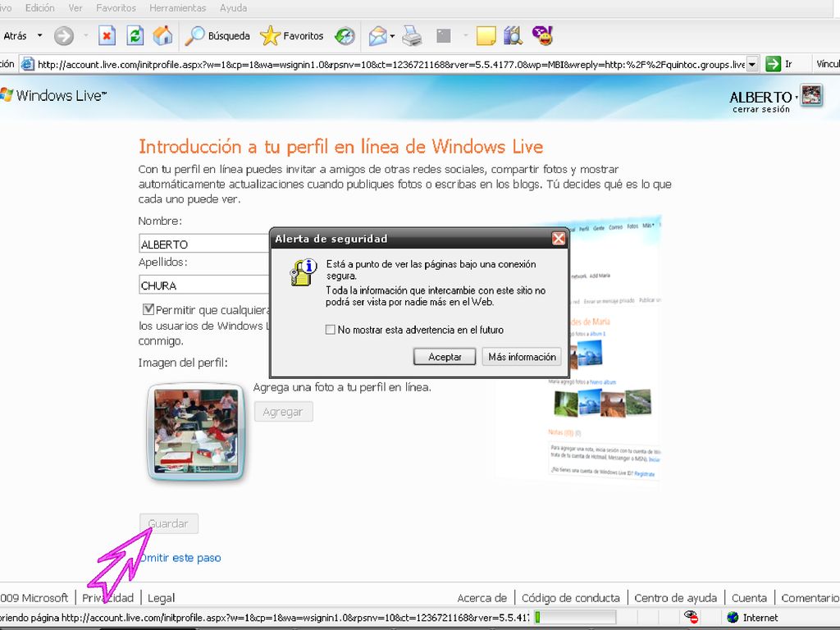
Task: Click the Mail envelope icon
Action: pos(377,36)
